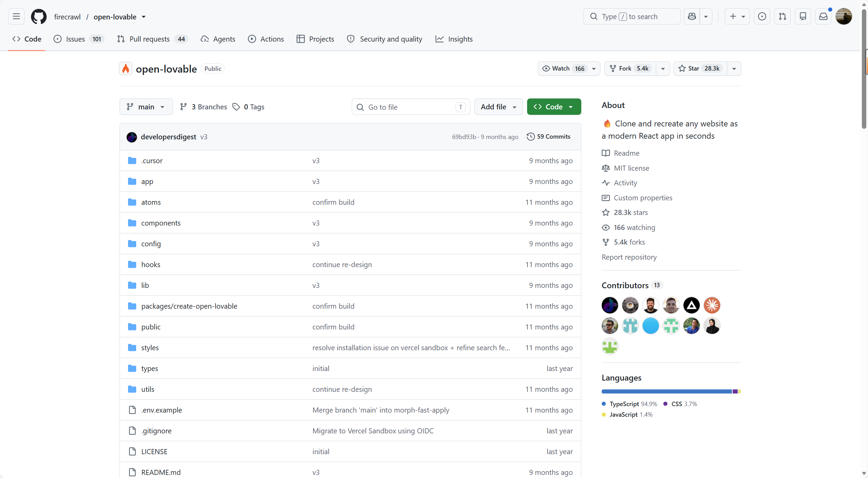Fork the repository with the Fork button
Viewport: 868px width, 478px height.
click(x=630, y=68)
